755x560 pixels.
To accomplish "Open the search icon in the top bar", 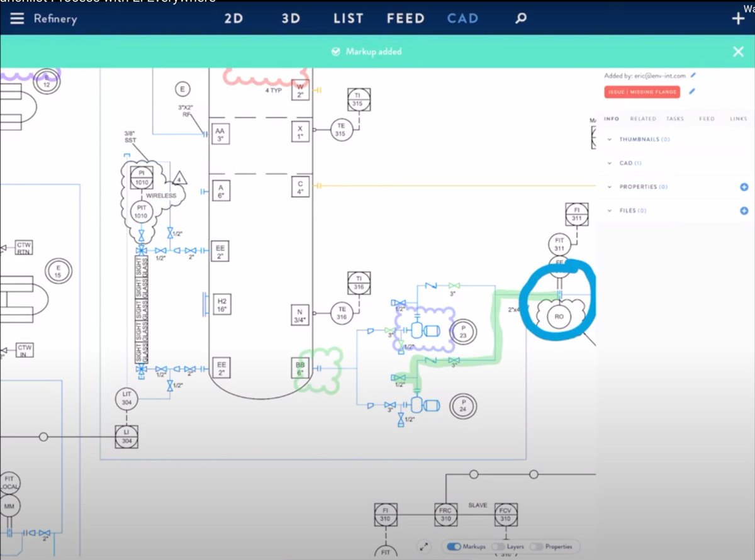I will coord(520,18).
